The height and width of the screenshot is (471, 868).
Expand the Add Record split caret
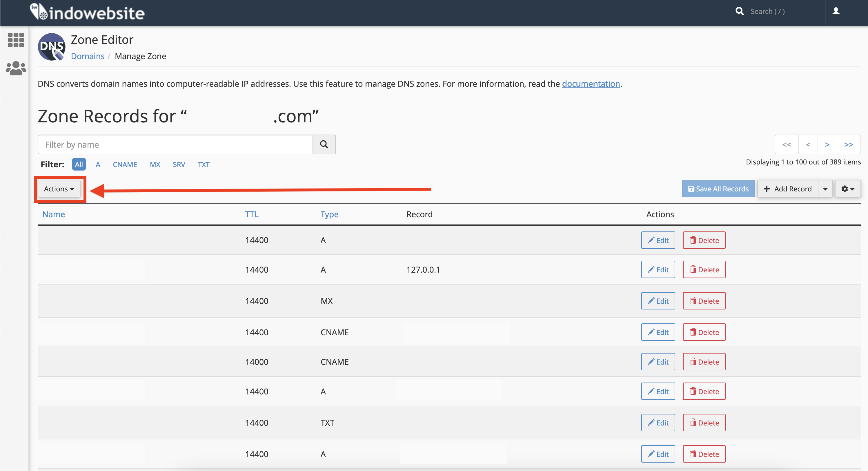pos(825,189)
